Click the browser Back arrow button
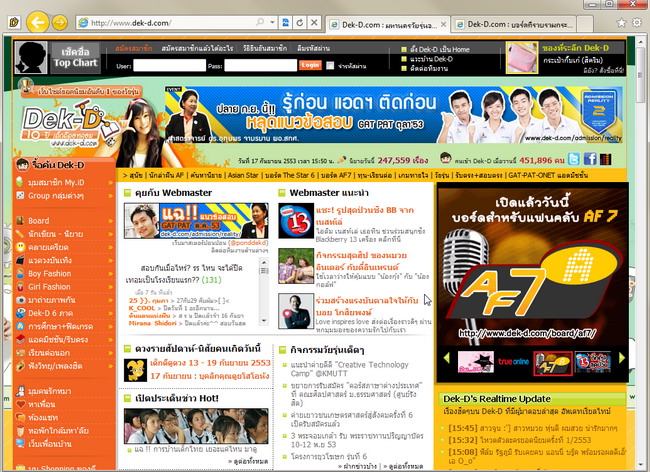The width and height of the screenshot is (650, 472). (x=36, y=21)
